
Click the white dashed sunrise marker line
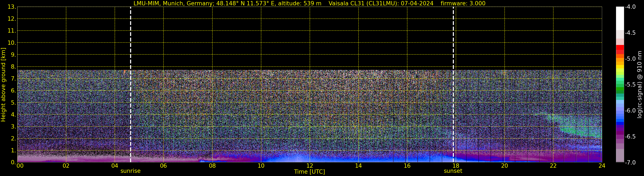pyautogui.click(x=131, y=85)
